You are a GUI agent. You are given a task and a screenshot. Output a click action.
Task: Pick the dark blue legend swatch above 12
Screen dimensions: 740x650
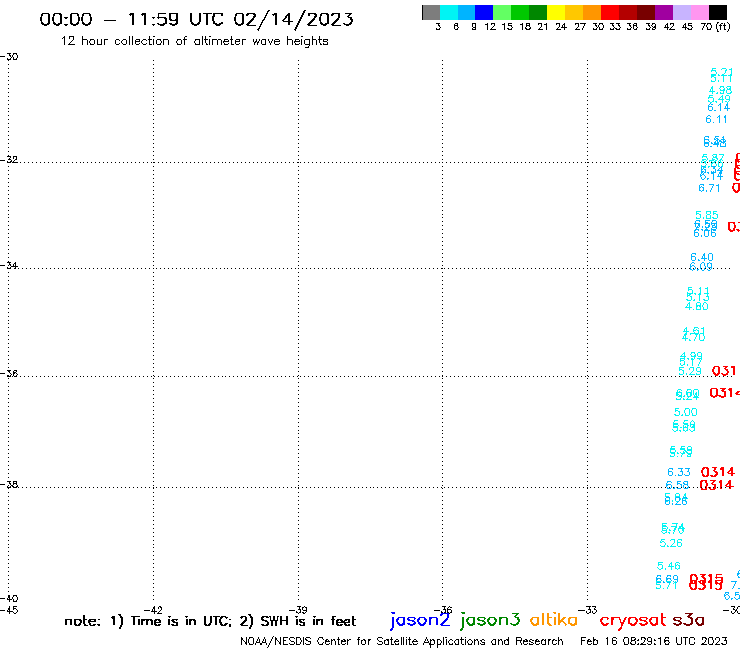pos(485,12)
